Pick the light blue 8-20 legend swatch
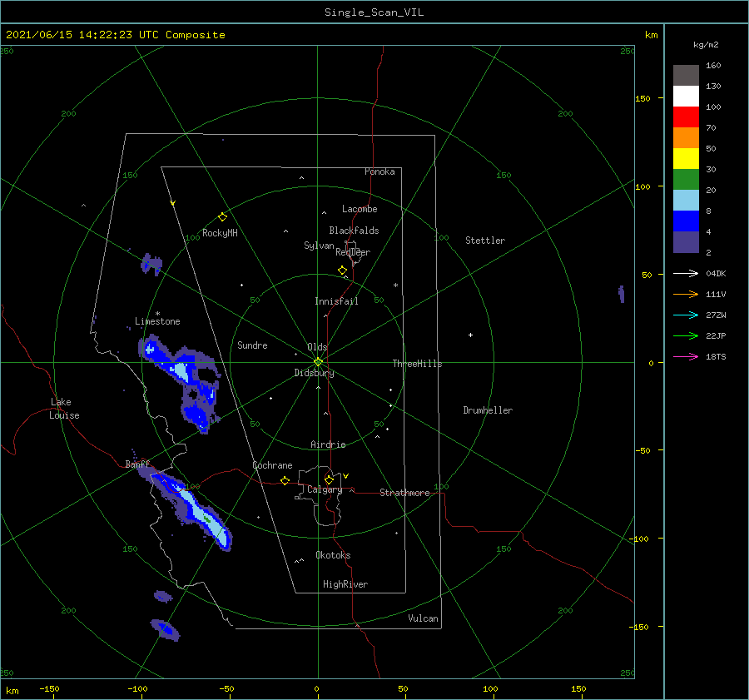The height and width of the screenshot is (700, 749). pyautogui.click(x=686, y=201)
